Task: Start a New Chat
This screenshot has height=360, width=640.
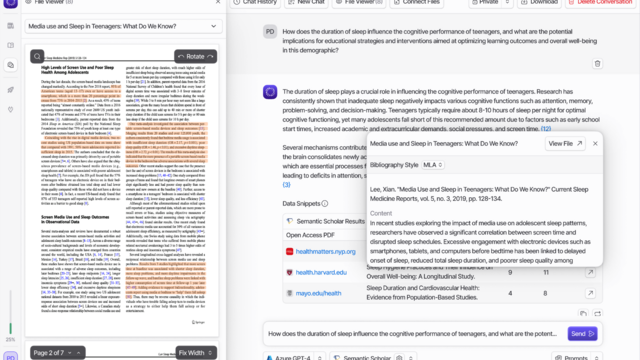Action: click(x=307, y=2)
